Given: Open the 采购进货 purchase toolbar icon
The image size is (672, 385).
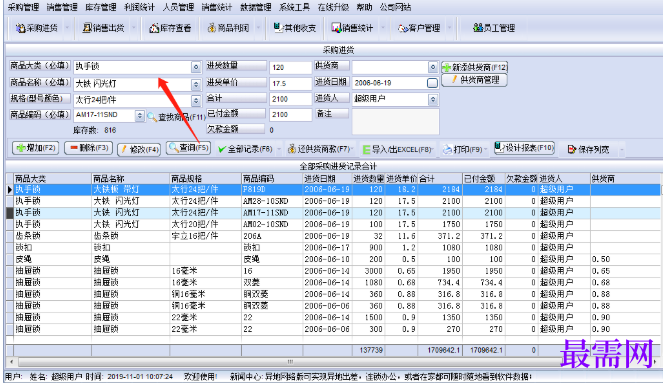Looking at the screenshot, I should click(36, 28).
